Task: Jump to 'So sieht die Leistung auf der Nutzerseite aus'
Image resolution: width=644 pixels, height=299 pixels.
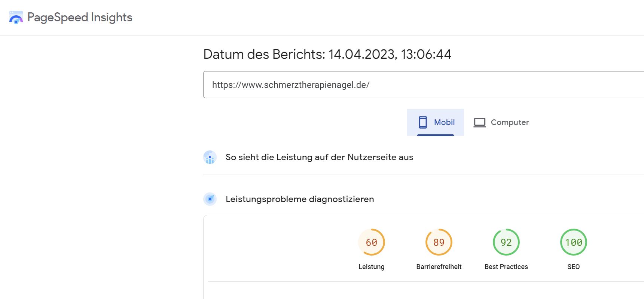Action: coord(319,157)
